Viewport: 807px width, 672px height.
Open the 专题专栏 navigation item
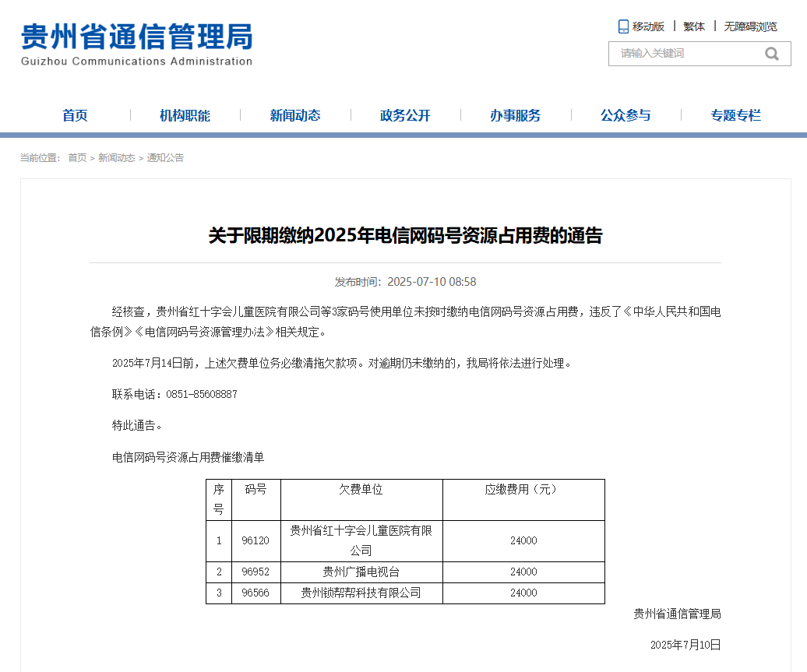click(x=736, y=115)
